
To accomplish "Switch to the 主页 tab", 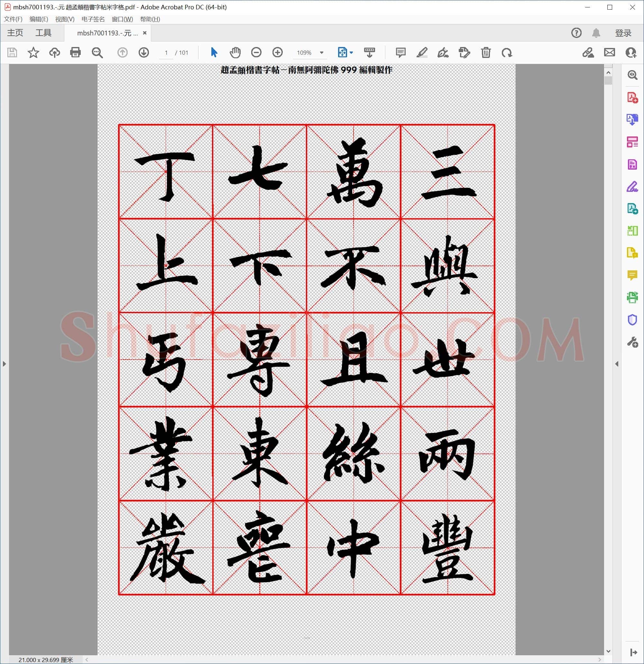I will [15, 33].
